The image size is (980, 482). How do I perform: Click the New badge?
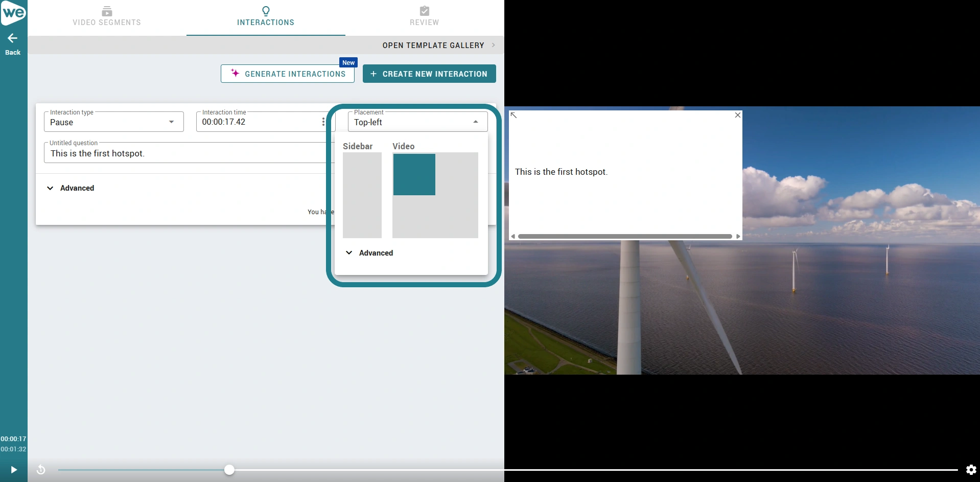point(348,62)
